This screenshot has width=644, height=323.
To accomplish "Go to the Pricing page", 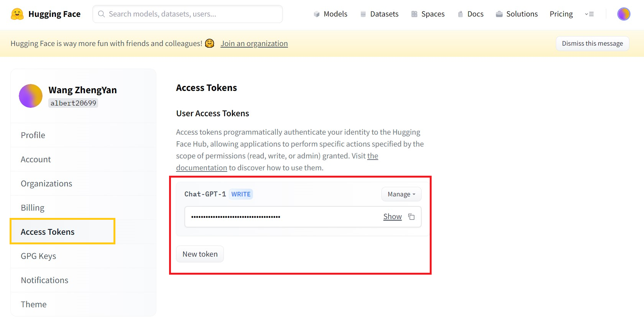I will (x=561, y=14).
